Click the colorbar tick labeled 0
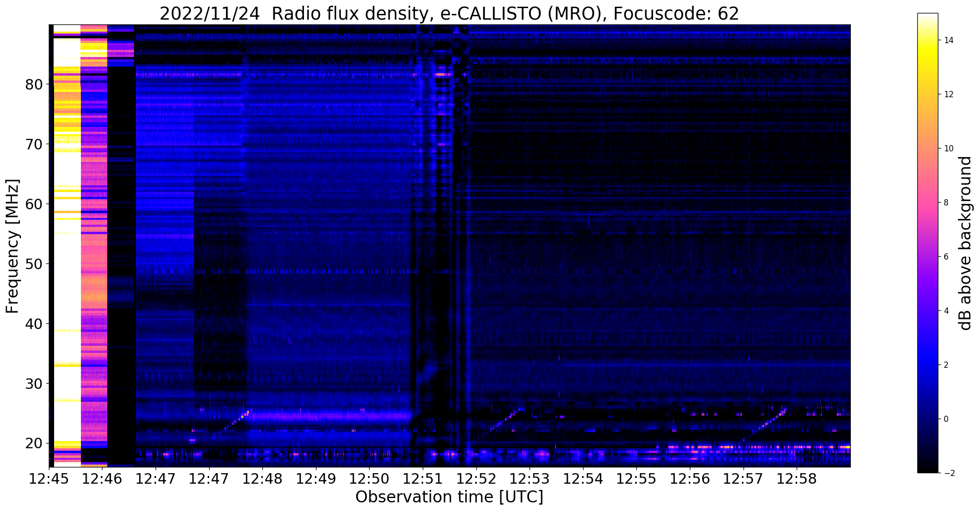This screenshot has width=980, height=511. pyautogui.click(x=946, y=419)
